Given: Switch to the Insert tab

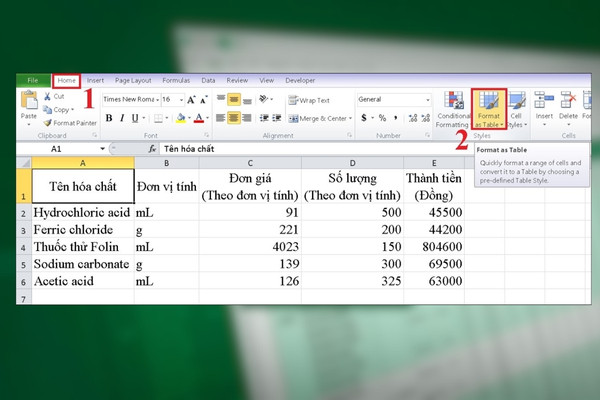Looking at the screenshot, I should (95, 80).
